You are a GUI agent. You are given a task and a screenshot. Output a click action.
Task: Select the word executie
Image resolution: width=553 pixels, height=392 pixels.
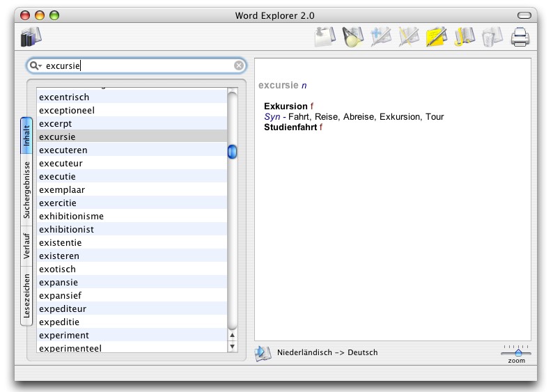pos(132,176)
